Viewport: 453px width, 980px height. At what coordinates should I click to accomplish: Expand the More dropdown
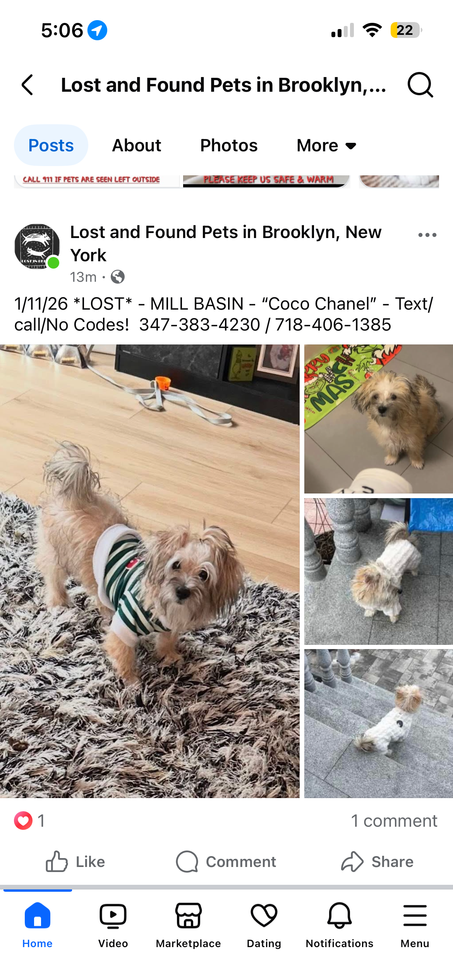326,146
